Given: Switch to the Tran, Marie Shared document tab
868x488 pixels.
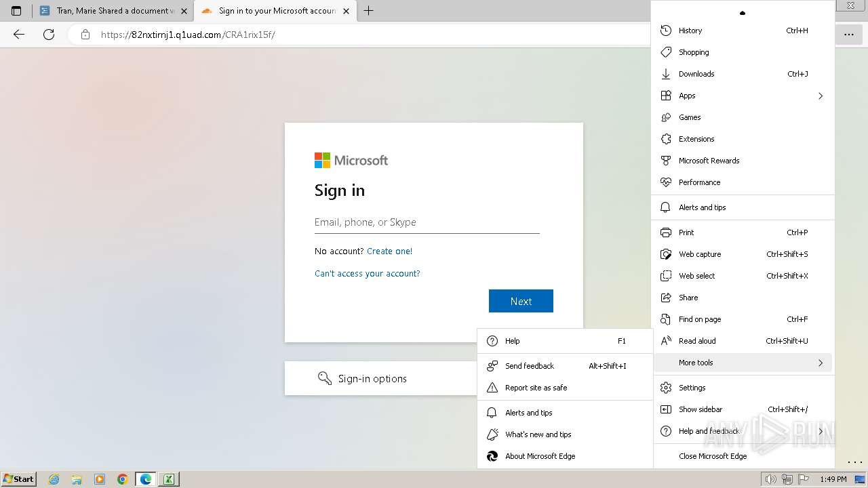Looking at the screenshot, I should 113,11.
